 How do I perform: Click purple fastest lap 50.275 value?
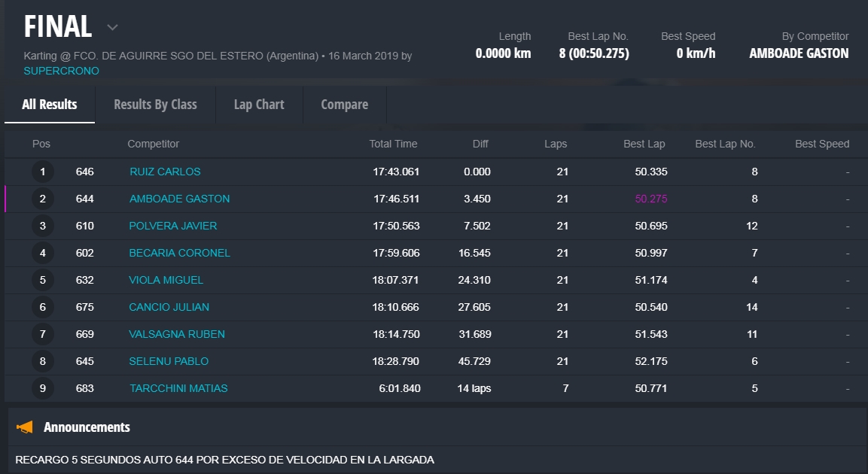pyautogui.click(x=650, y=199)
